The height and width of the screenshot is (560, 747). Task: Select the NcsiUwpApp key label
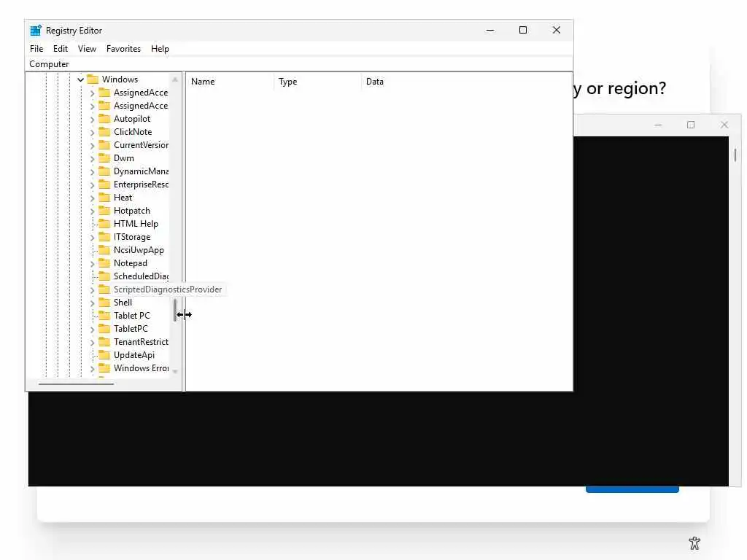coord(139,250)
